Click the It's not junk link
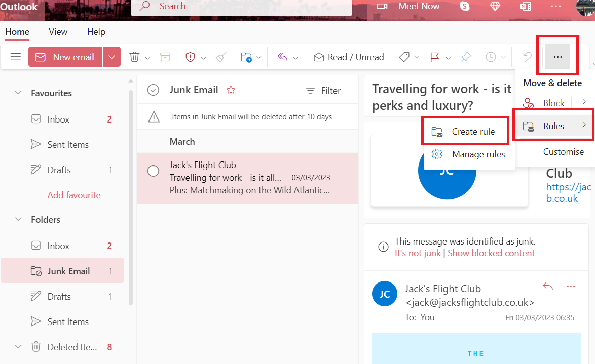This screenshot has height=364, width=595. pos(418,253)
